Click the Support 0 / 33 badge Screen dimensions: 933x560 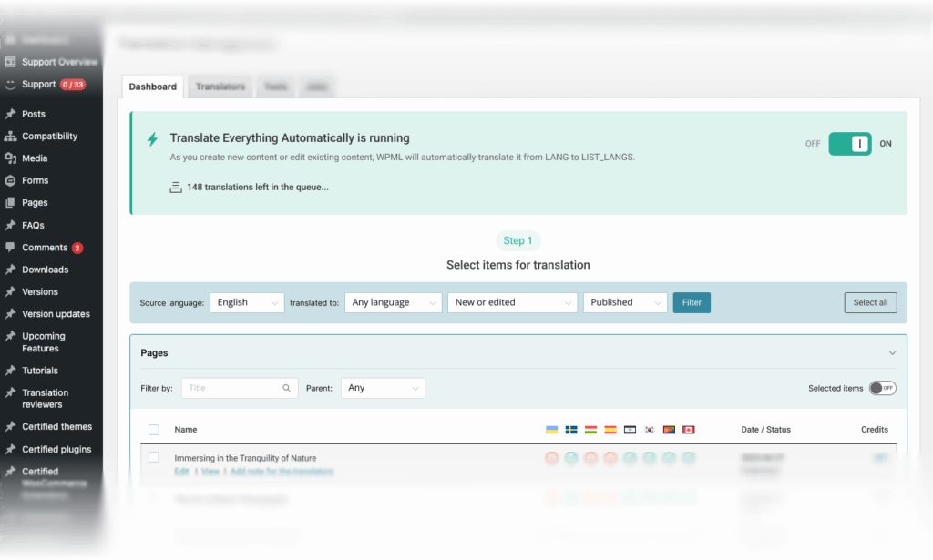[73, 85]
